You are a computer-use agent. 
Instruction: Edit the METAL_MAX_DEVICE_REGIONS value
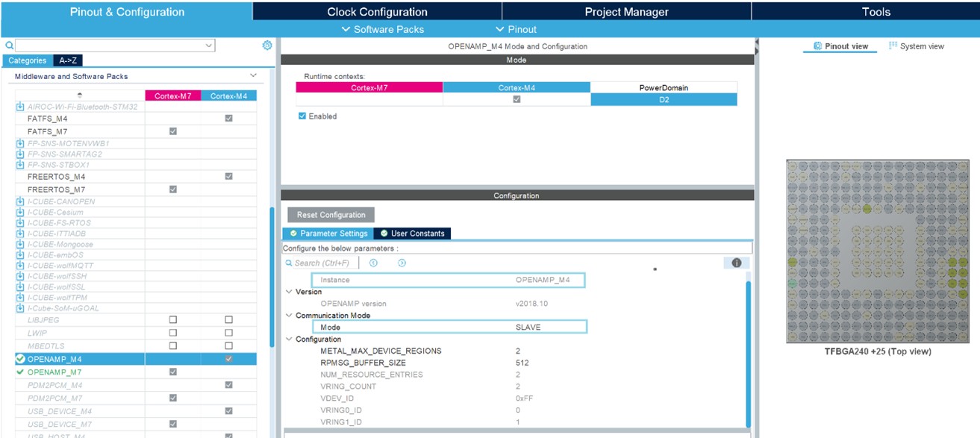point(518,351)
